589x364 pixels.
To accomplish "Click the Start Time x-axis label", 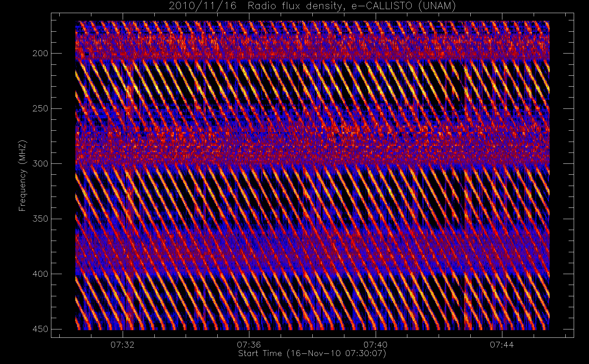I will (312, 353).
